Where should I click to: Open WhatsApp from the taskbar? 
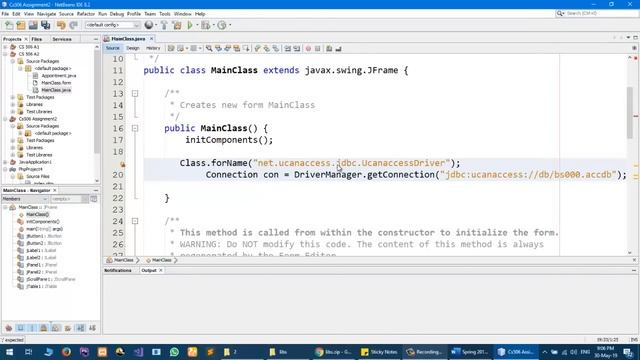coord(174,352)
